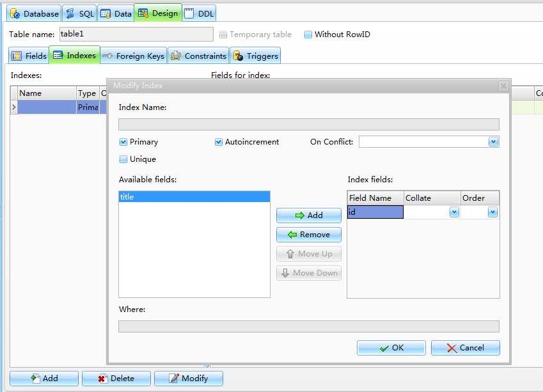The width and height of the screenshot is (543, 392).
Task: Click the Order column header
Action: [480, 198]
